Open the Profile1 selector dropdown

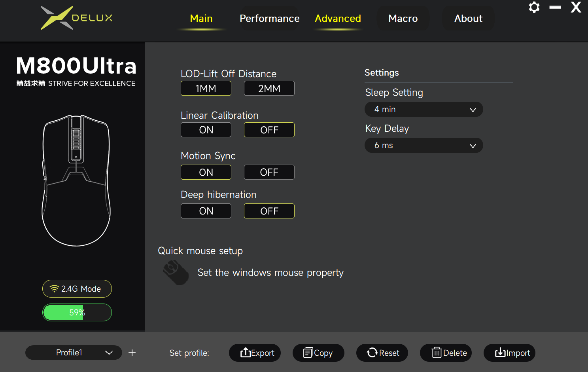pos(74,353)
